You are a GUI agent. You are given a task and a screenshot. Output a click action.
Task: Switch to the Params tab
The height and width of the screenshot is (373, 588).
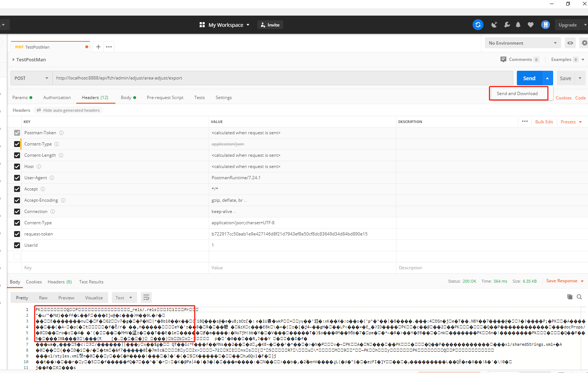22,98
